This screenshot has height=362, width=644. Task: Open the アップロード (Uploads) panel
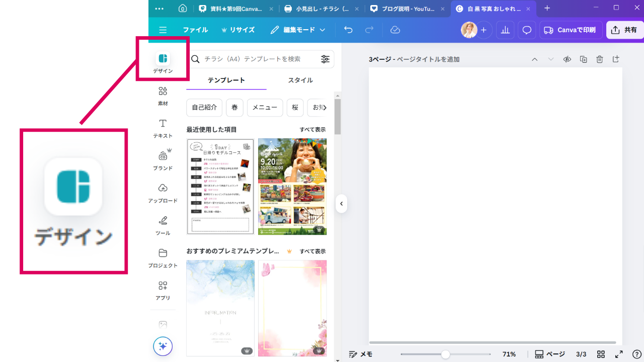(163, 192)
